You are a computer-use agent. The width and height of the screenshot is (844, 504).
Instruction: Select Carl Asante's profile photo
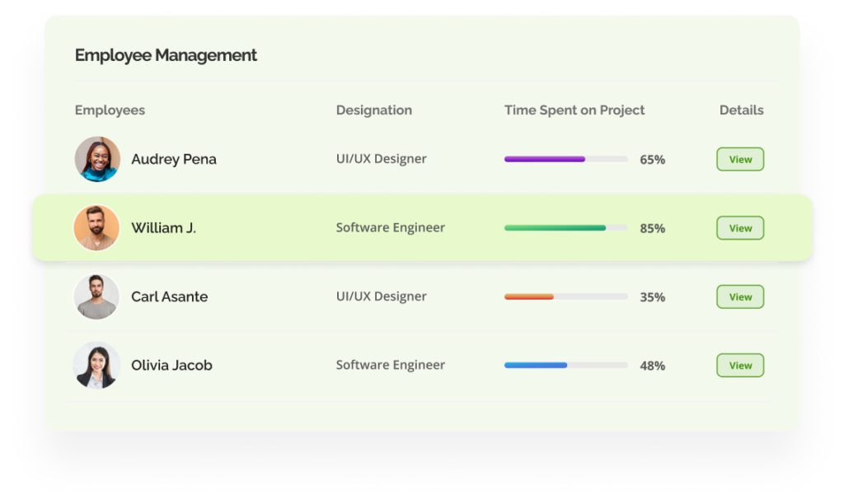tap(96, 296)
